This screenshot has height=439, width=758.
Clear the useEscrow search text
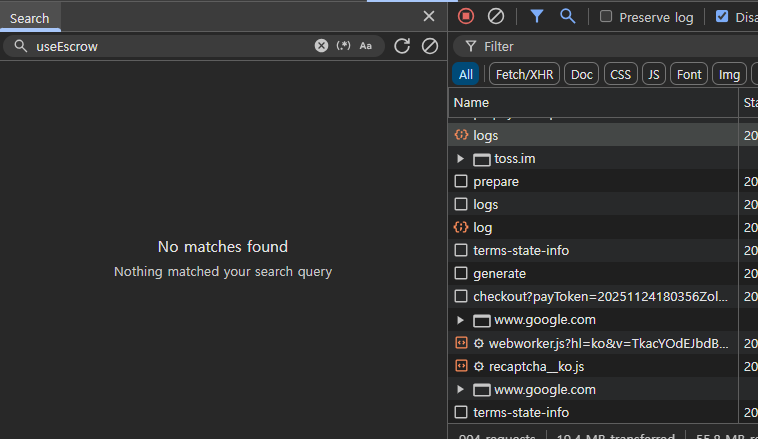(321, 45)
